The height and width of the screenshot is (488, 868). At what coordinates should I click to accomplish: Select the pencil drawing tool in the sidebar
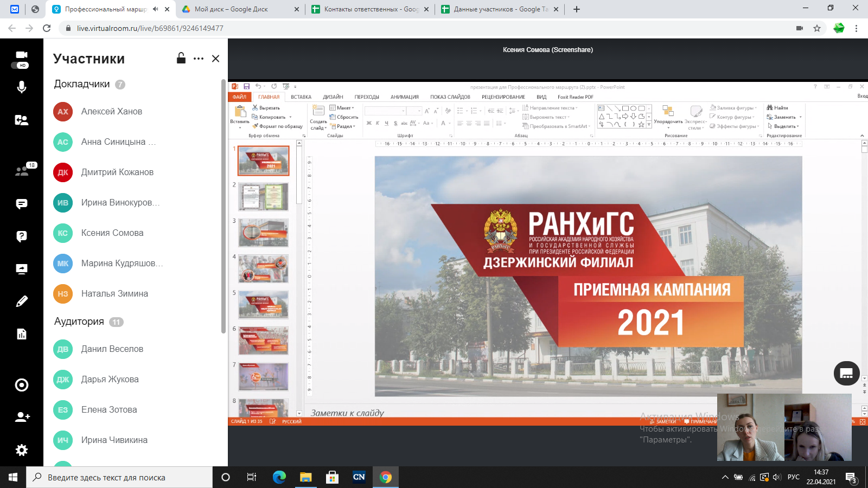click(22, 301)
